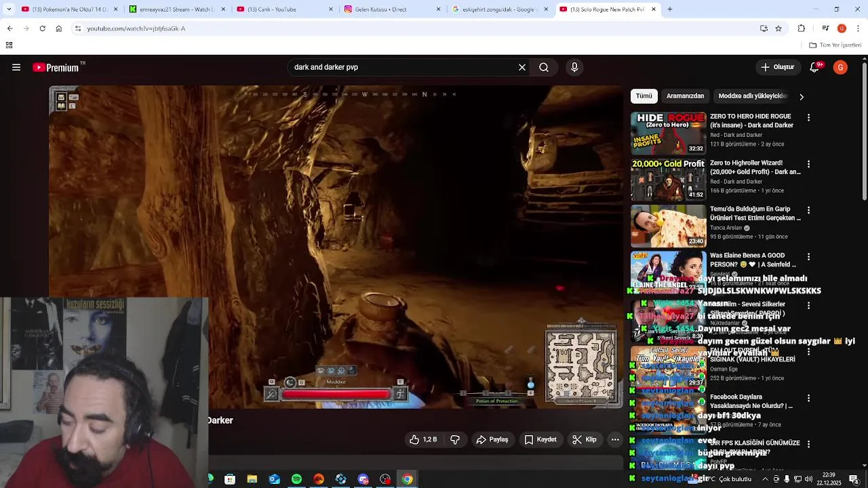This screenshot has width=868, height=488.
Task: Open Outlook from the taskbar
Action: pyautogui.click(x=275, y=479)
